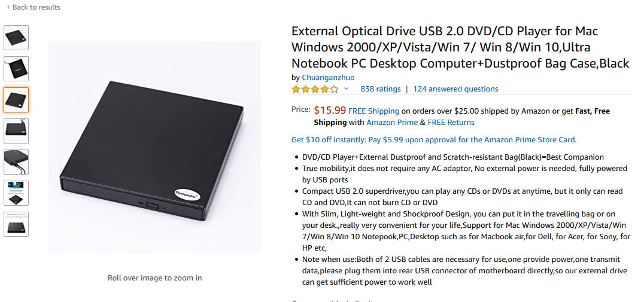Select the fourth product thumbnail
Image resolution: width=644 pixels, height=302 pixels.
coord(16,131)
